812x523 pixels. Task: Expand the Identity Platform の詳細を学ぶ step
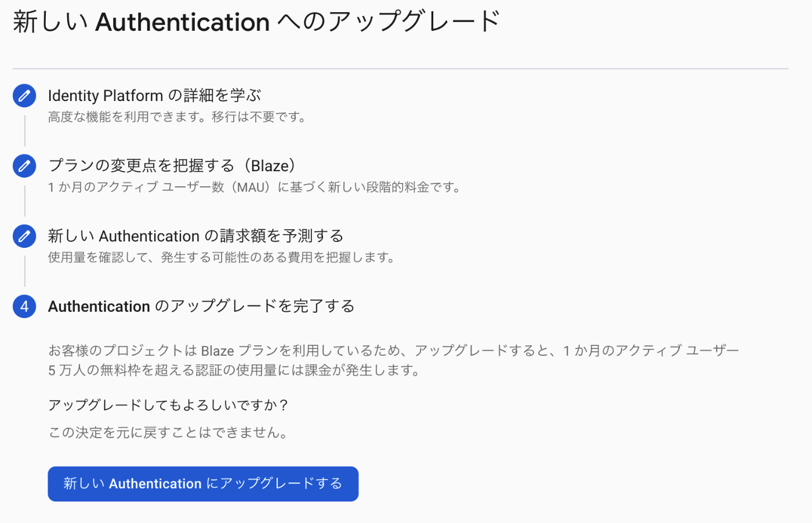point(154,95)
